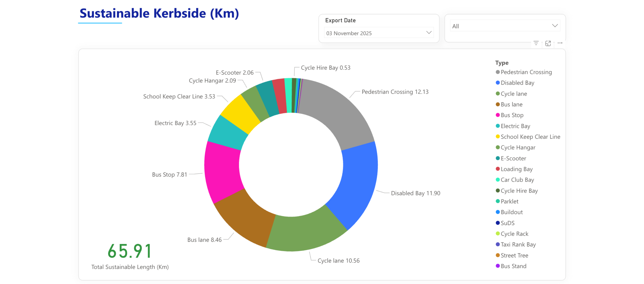Click the Bus Stop legend dot

point(498,115)
